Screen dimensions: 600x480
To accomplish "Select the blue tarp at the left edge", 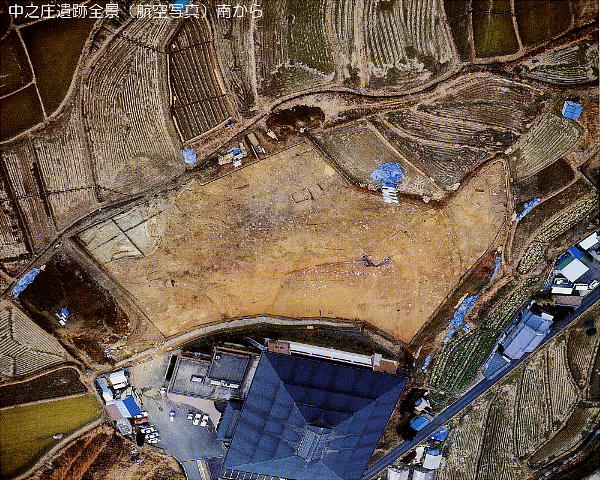I will point(26,281).
